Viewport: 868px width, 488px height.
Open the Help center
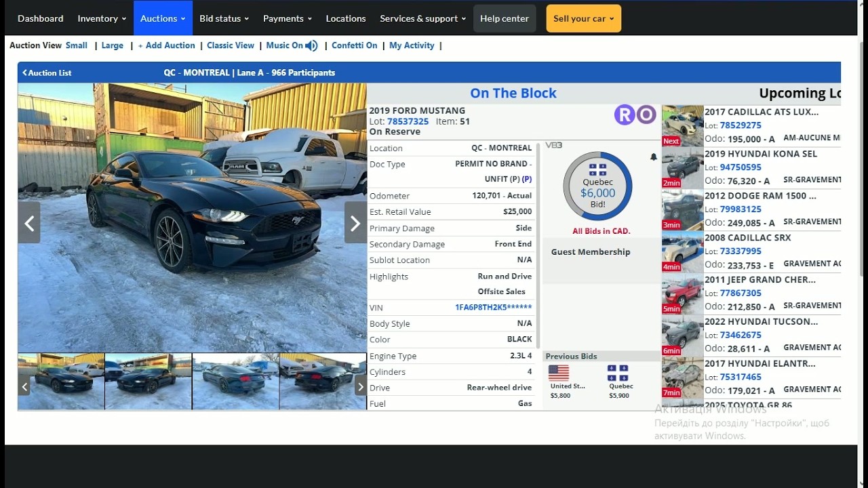[505, 18]
